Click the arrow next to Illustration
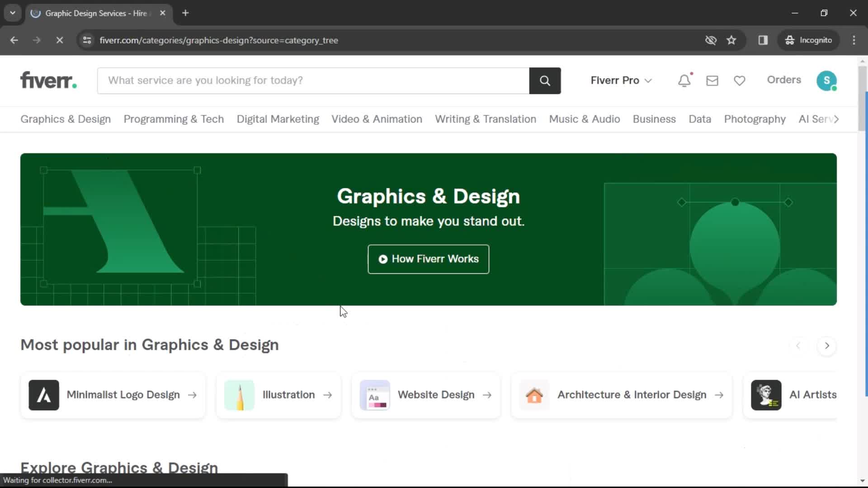This screenshot has height=488, width=868. [x=328, y=395]
